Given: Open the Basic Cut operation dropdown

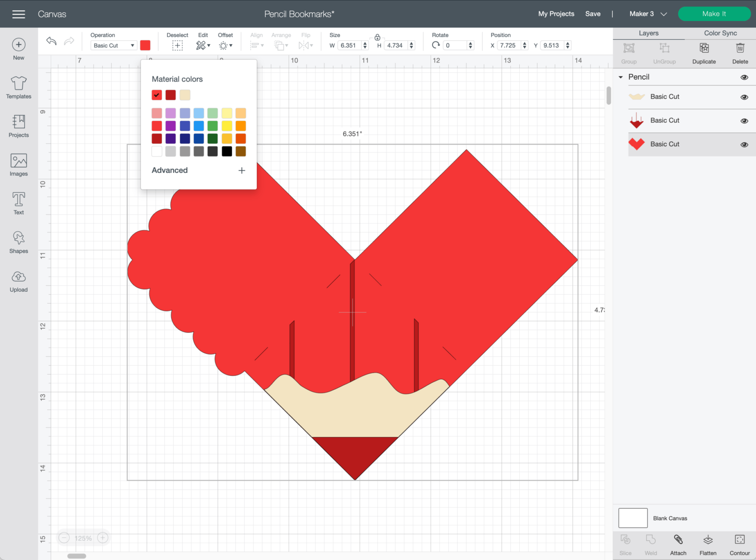Looking at the screenshot, I should [113, 45].
